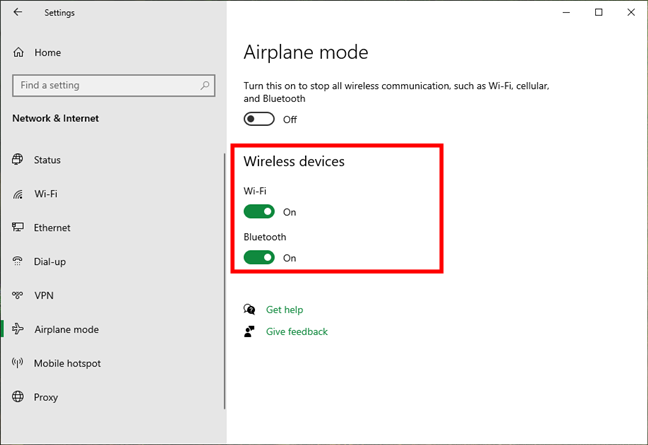Click the On label beside Wi-Fi toggle
648x445 pixels.
[289, 212]
